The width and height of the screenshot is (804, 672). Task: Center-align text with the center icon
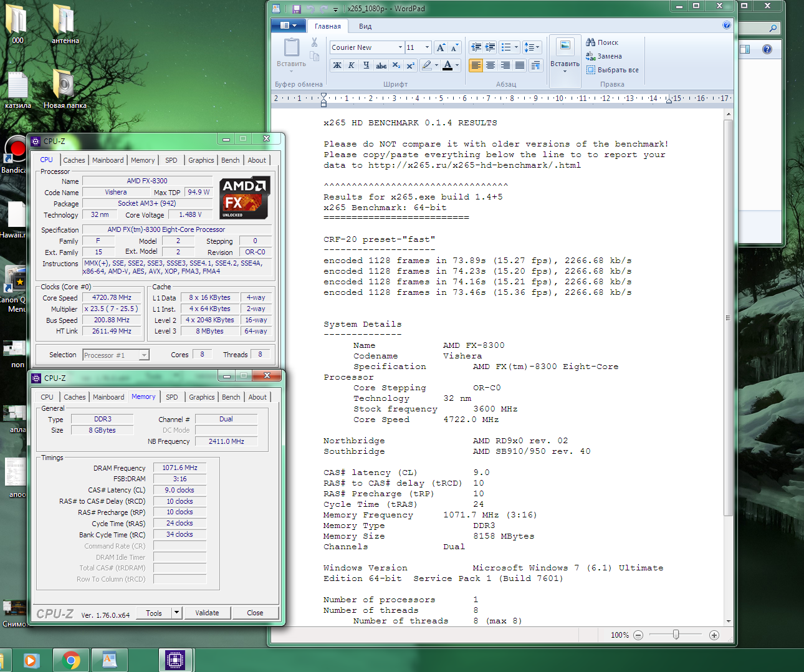tap(491, 65)
